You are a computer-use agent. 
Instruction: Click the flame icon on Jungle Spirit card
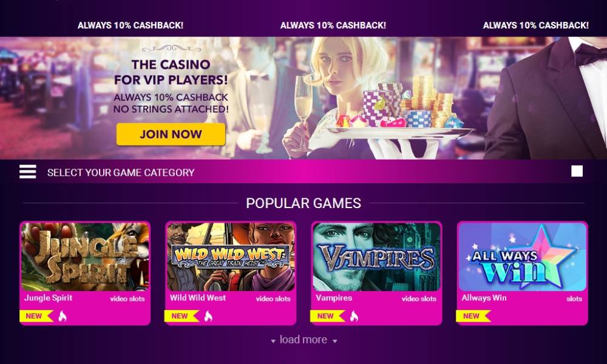pos(63,317)
